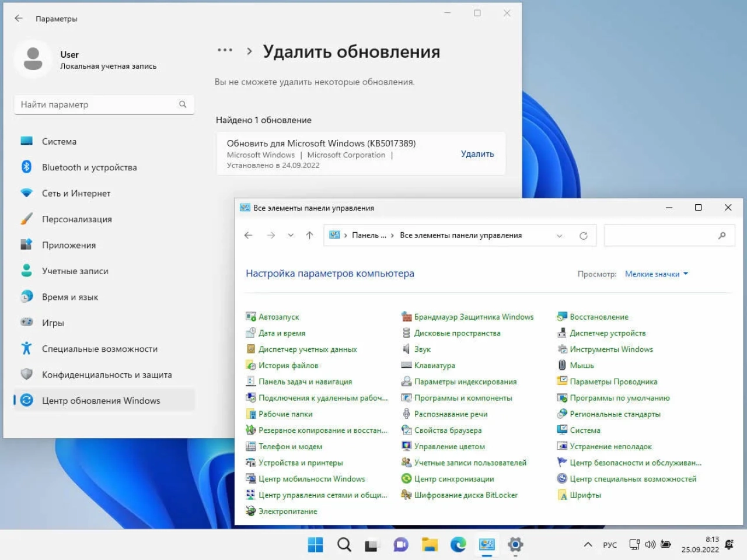Open Дата и время icon
The width and height of the screenshot is (747, 560).
point(251,333)
